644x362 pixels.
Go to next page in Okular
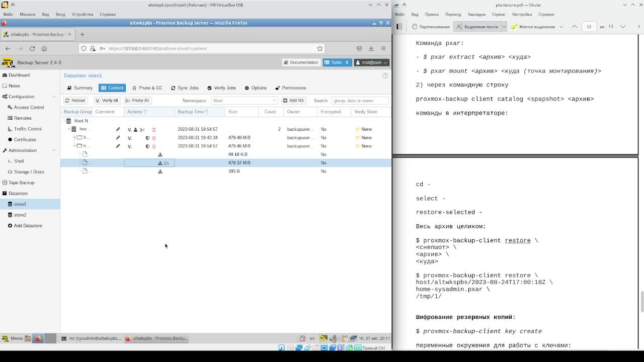tap(623, 27)
